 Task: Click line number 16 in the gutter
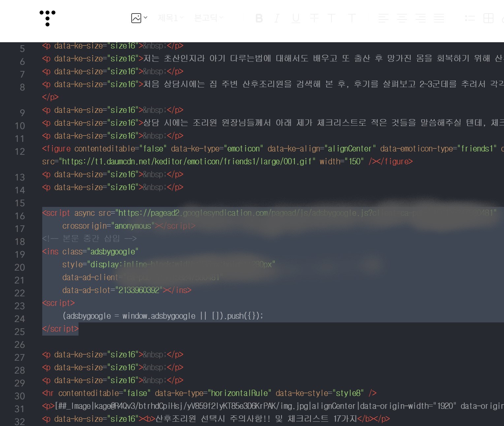(20, 216)
